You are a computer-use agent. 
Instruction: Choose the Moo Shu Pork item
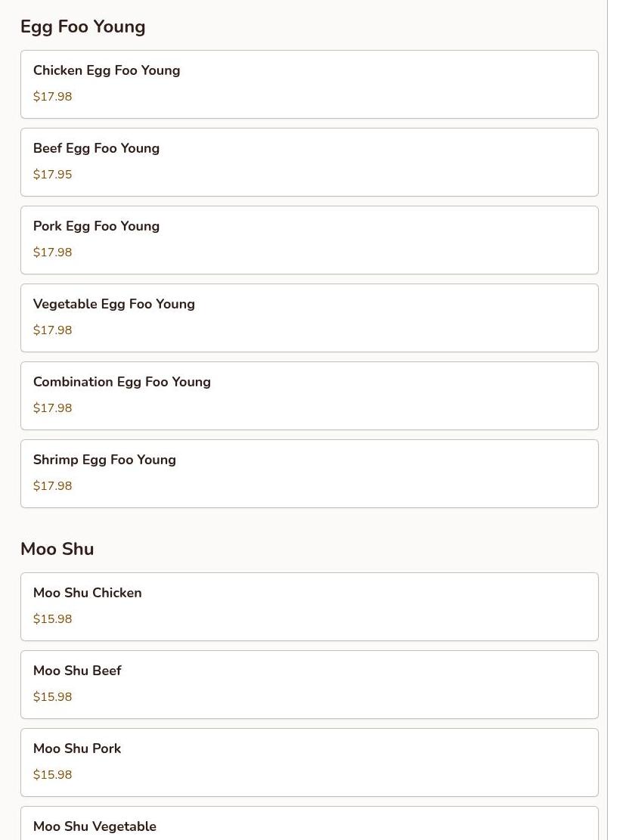coord(77,749)
